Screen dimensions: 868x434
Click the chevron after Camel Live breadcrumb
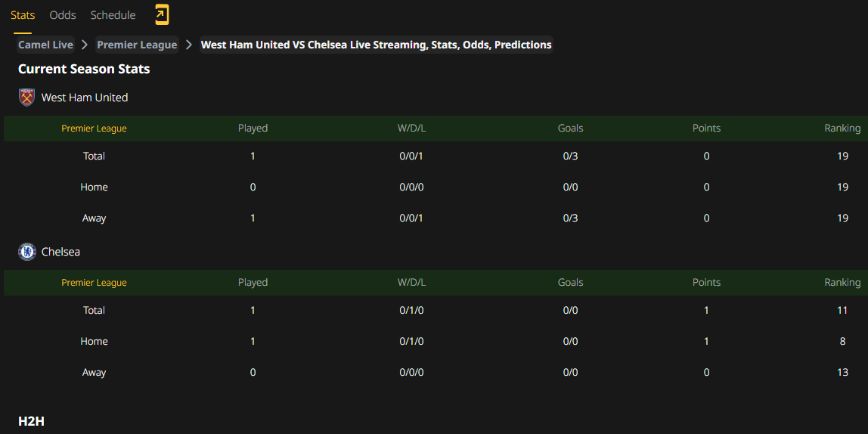point(85,45)
